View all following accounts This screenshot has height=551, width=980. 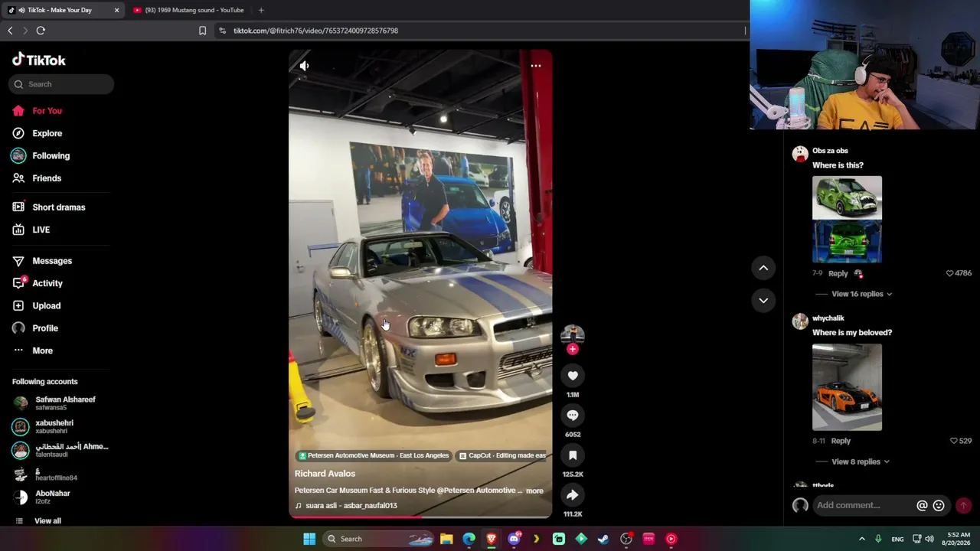tap(47, 521)
